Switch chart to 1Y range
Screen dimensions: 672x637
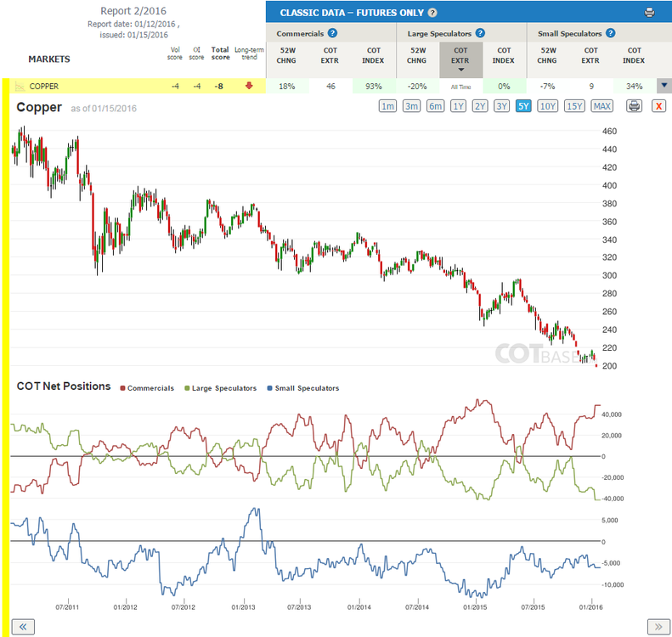point(458,106)
